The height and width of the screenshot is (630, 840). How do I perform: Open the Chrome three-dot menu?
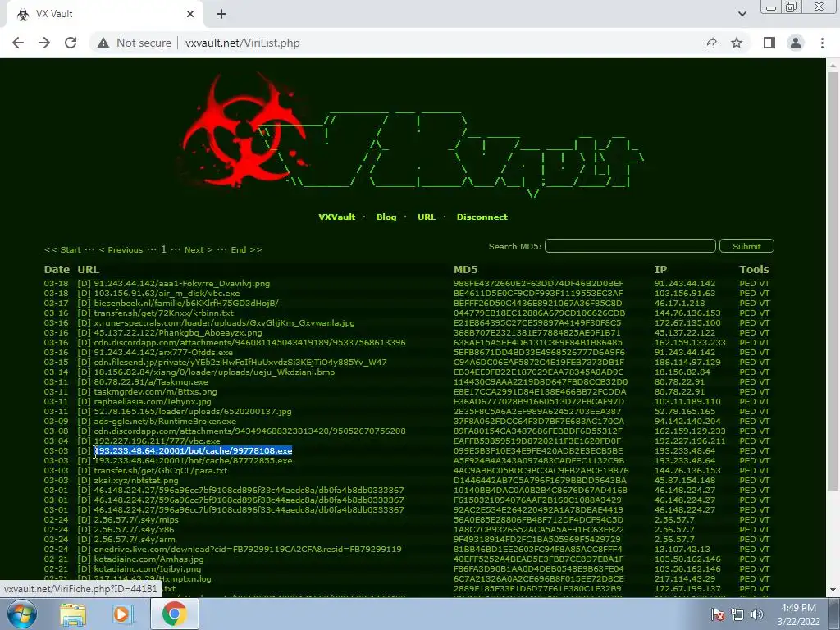point(822,43)
